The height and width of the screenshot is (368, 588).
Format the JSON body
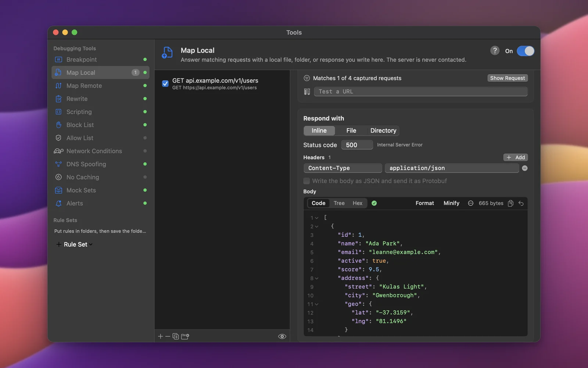425,203
